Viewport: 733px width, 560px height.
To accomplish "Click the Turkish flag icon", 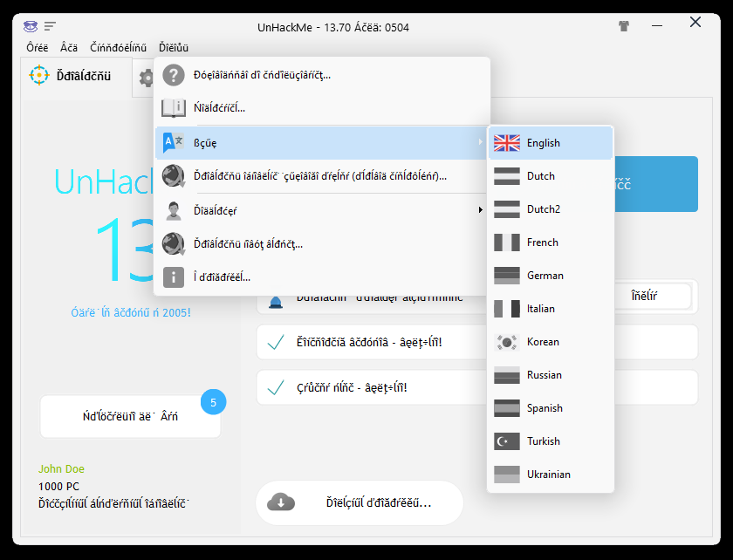I will coord(507,441).
